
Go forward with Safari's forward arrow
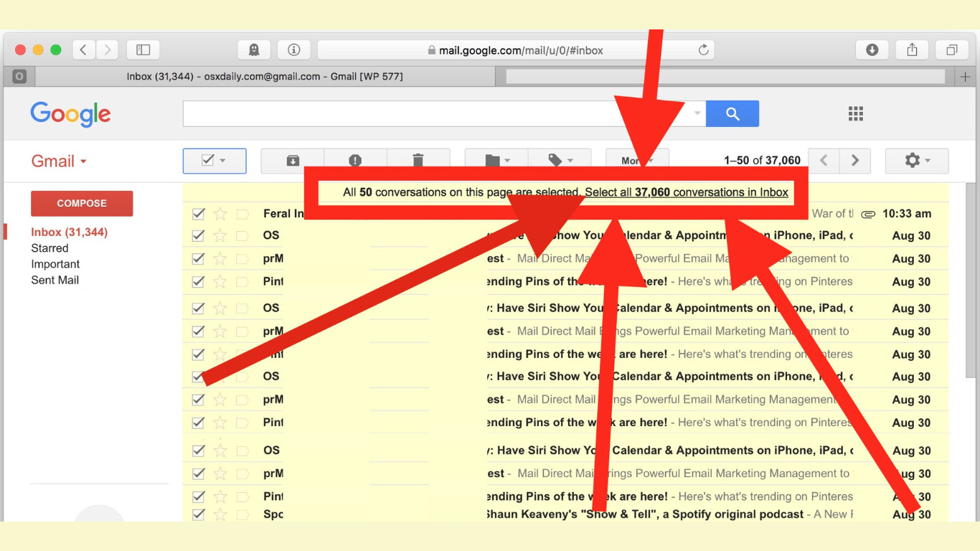click(108, 50)
